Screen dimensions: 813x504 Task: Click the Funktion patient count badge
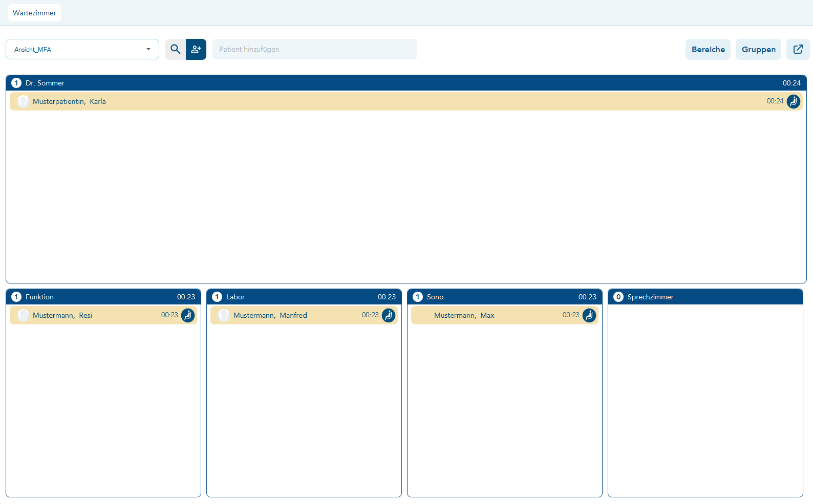[16, 297]
